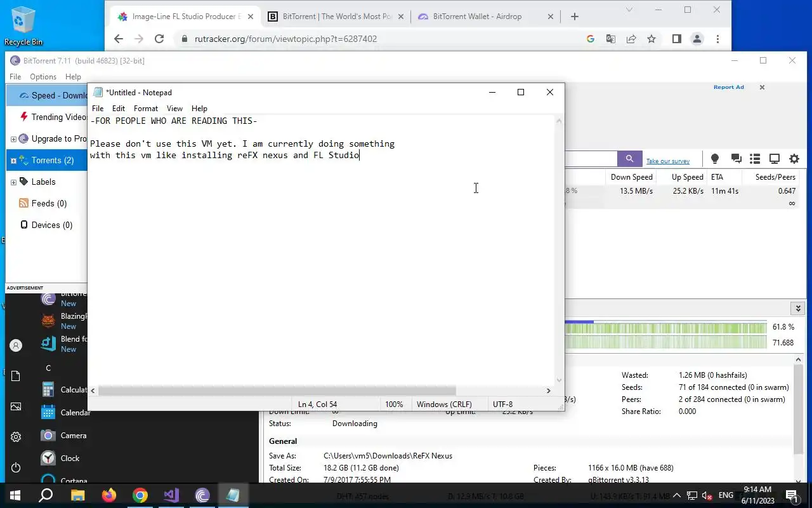Screen dimensions: 812x508
Task: Click the Notepad horizontal scrollbar thumb
Action: coord(277,391)
